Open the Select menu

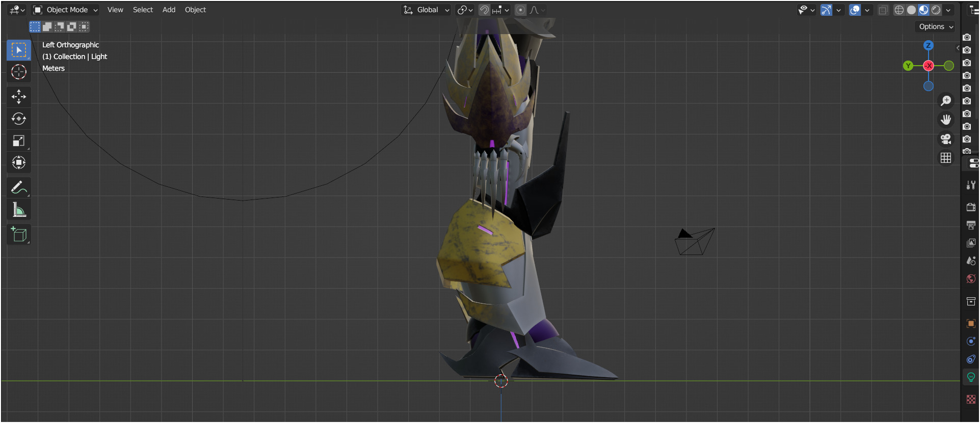[143, 10]
